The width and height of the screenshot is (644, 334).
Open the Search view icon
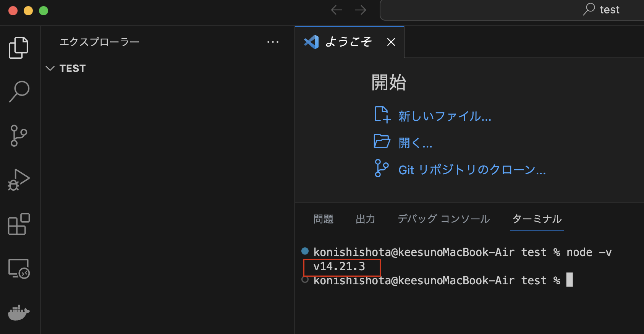click(x=19, y=92)
